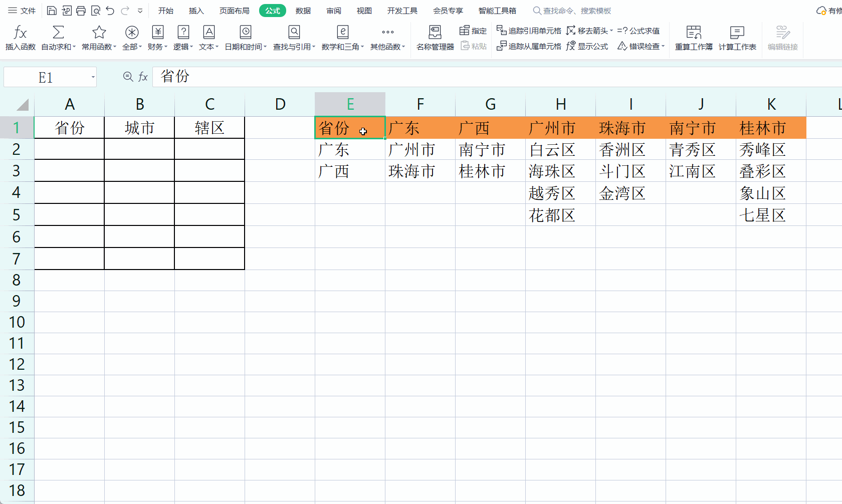Viewport: 842px width, 504px height.
Task: Click 追踪引用单元格 trace precedents
Action: pyautogui.click(x=529, y=31)
